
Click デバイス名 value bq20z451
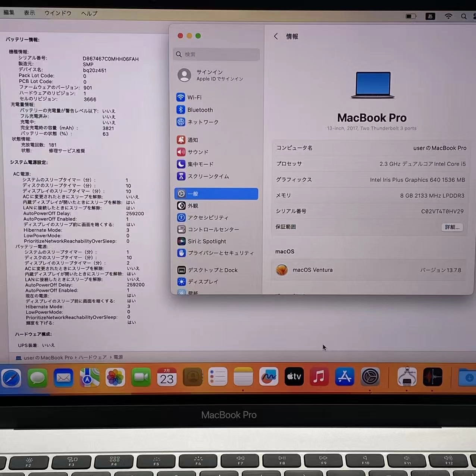click(x=95, y=70)
